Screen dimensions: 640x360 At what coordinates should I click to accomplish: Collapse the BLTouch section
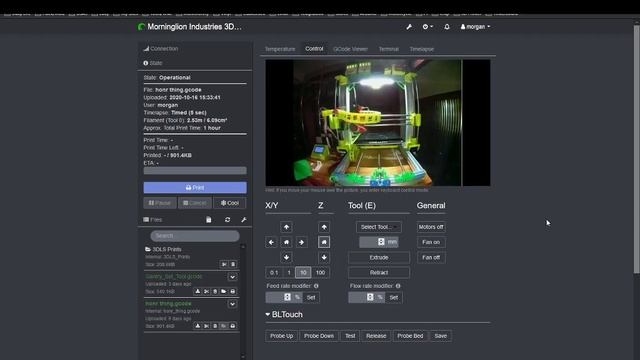[x=284, y=314]
